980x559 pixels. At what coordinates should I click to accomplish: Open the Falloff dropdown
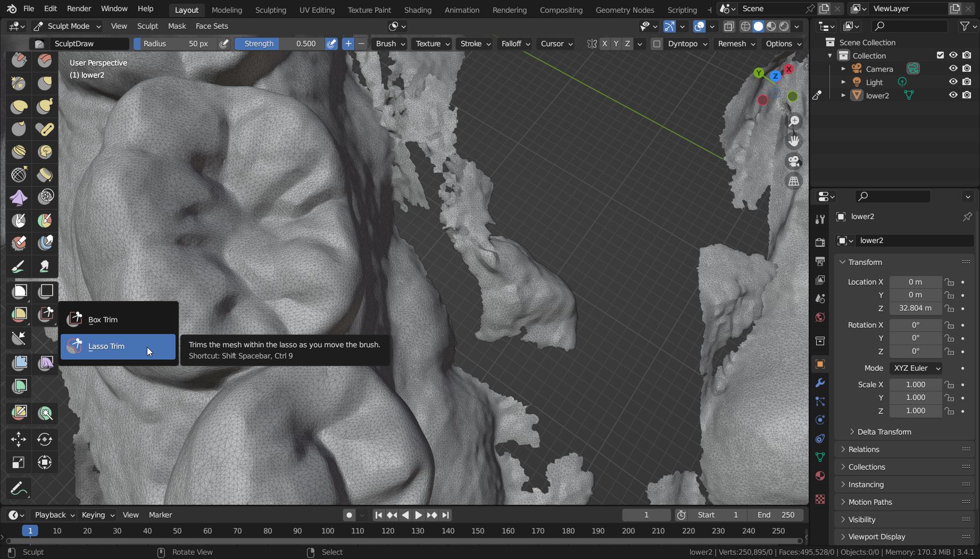[x=516, y=44]
